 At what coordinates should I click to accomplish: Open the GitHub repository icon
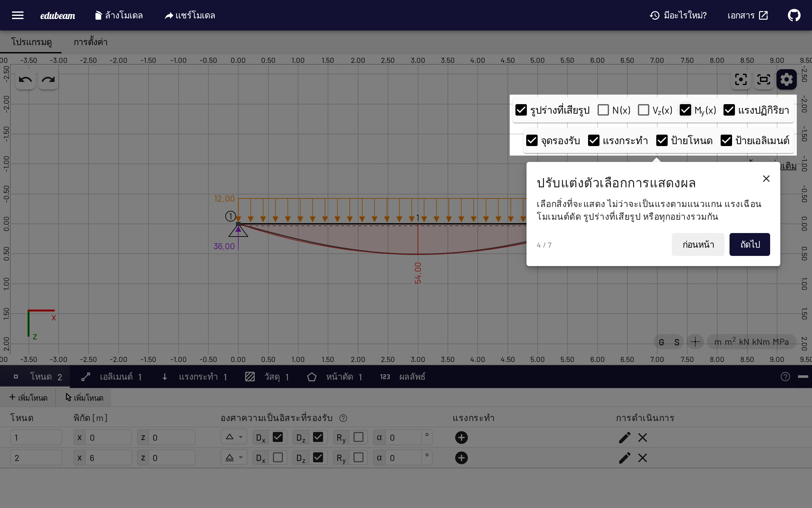(794, 16)
